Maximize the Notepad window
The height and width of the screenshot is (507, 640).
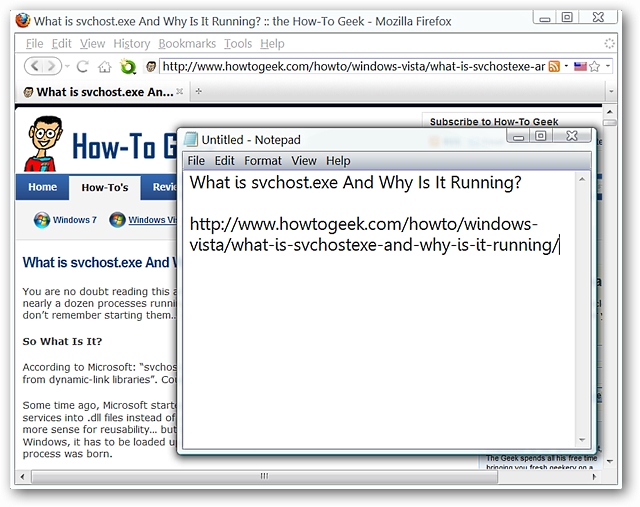pos(540,136)
